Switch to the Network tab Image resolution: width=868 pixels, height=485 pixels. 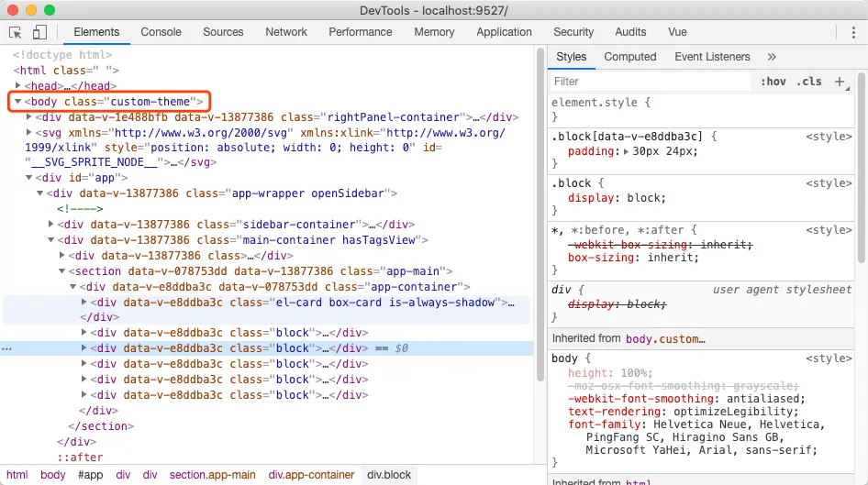(286, 32)
